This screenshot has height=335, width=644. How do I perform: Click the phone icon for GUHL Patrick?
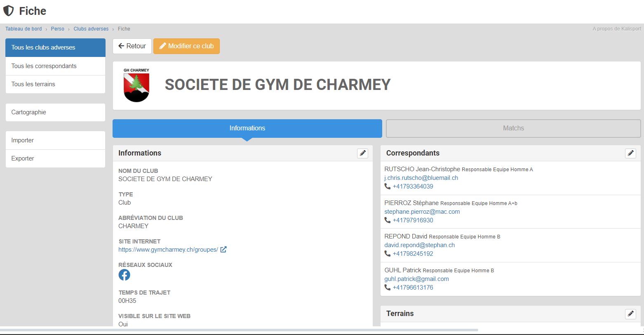pyautogui.click(x=387, y=288)
